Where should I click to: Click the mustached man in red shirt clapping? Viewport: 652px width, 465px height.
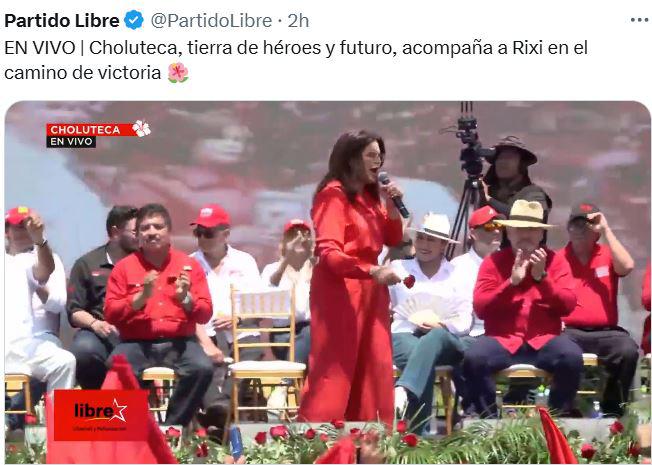[159, 308]
